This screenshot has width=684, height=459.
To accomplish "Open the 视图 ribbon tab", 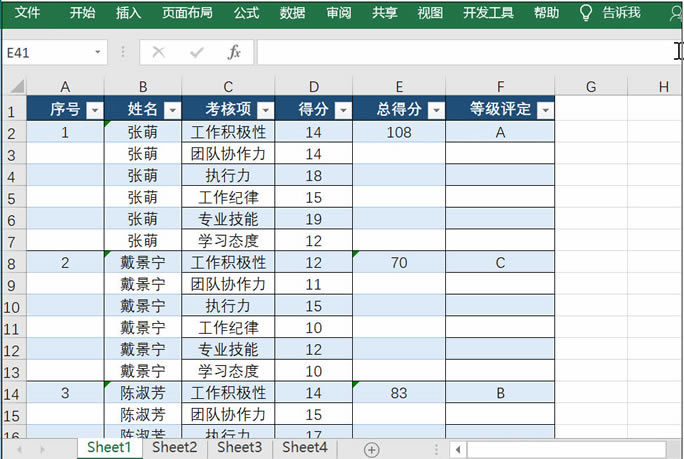I will tap(430, 13).
